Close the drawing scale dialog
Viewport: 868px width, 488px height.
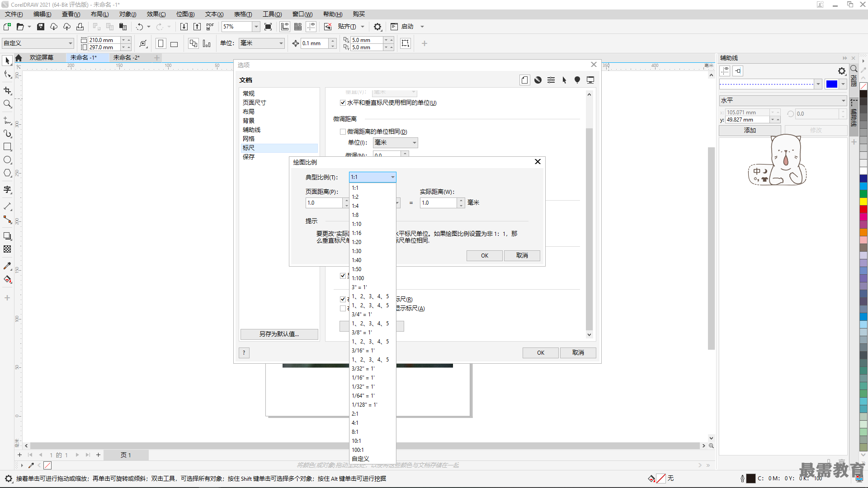coord(538,162)
